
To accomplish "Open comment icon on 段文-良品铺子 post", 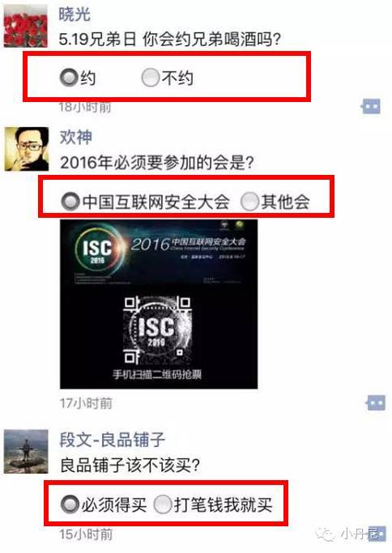I will tap(377, 534).
